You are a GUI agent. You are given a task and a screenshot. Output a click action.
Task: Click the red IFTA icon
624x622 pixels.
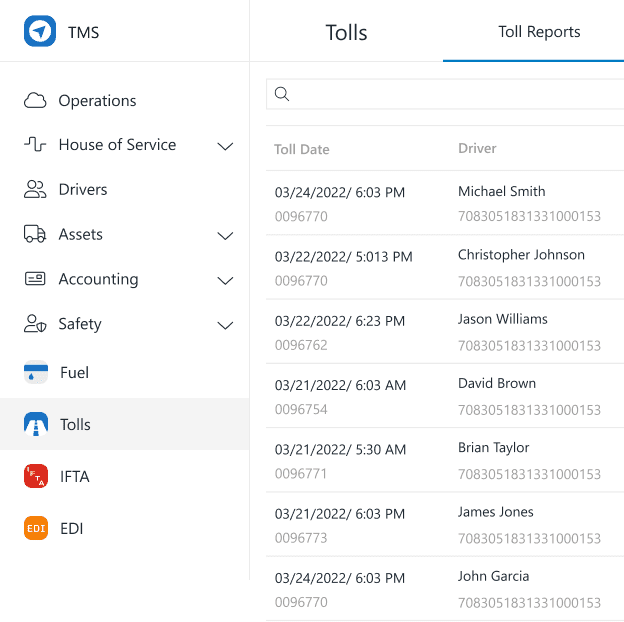click(36, 476)
